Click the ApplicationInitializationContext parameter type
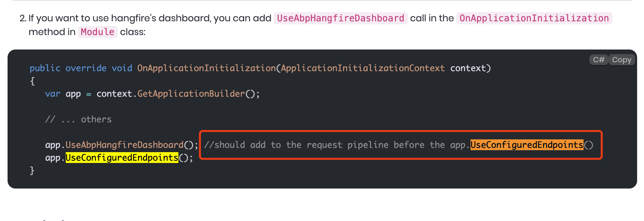The image size is (644, 221). [x=363, y=68]
